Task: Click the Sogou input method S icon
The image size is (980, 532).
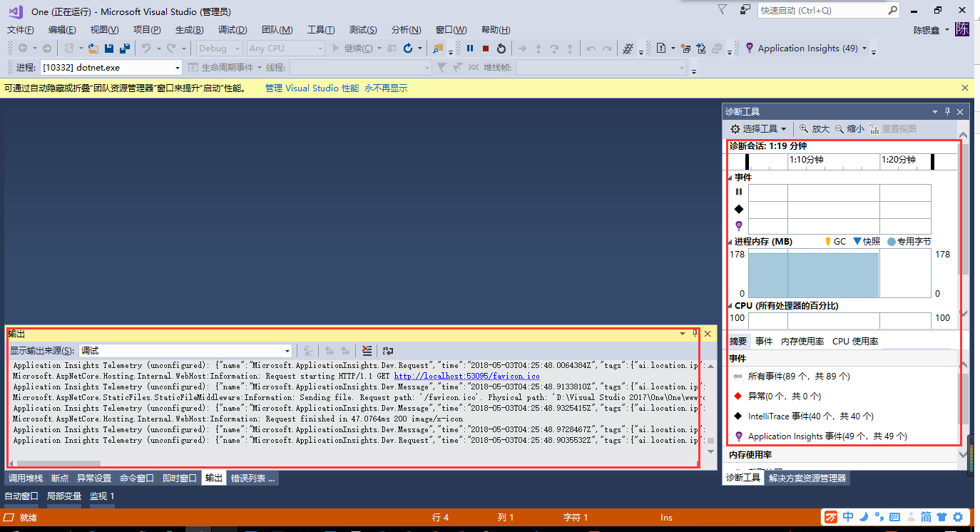Action: tap(832, 517)
